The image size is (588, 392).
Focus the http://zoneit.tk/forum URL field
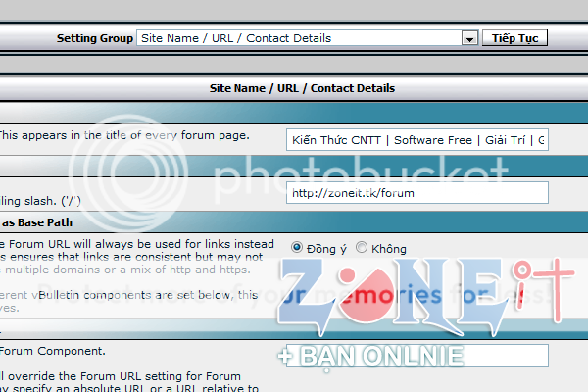[x=417, y=192]
